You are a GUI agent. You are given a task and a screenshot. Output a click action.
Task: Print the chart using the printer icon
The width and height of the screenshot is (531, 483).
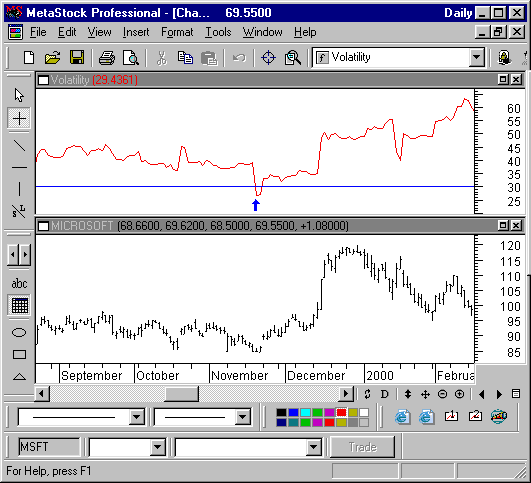(x=107, y=58)
